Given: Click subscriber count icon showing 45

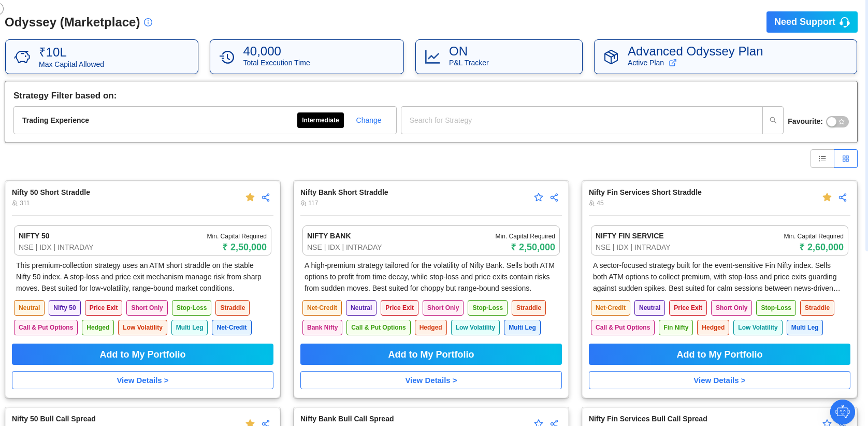Looking at the screenshot, I should pos(592,203).
